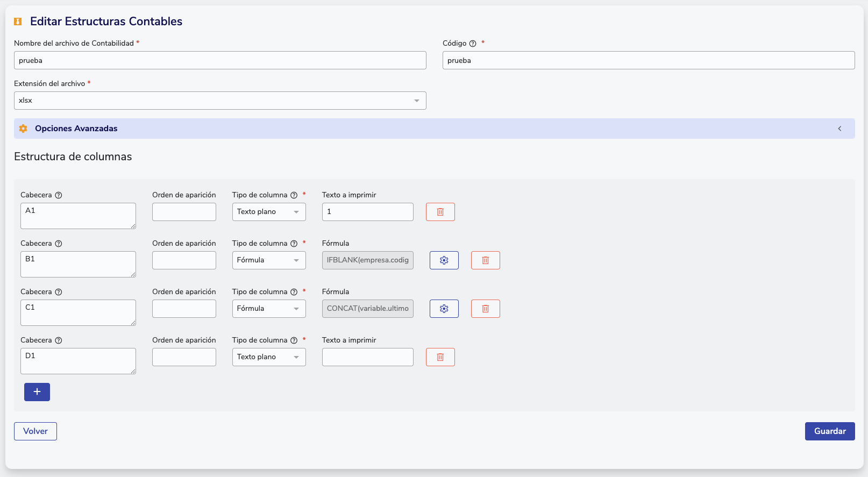Click the Código help icon
This screenshot has width=868, height=477.
[473, 44]
